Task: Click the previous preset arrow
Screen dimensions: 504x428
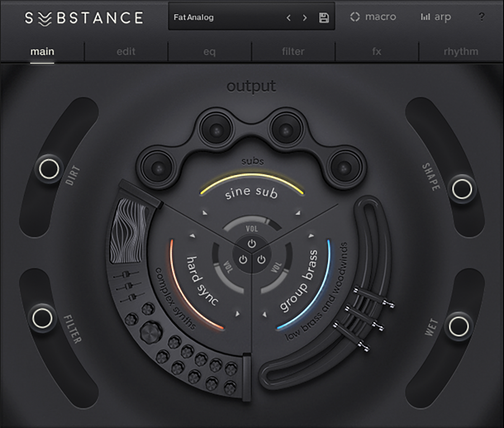Action: pyautogui.click(x=289, y=17)
